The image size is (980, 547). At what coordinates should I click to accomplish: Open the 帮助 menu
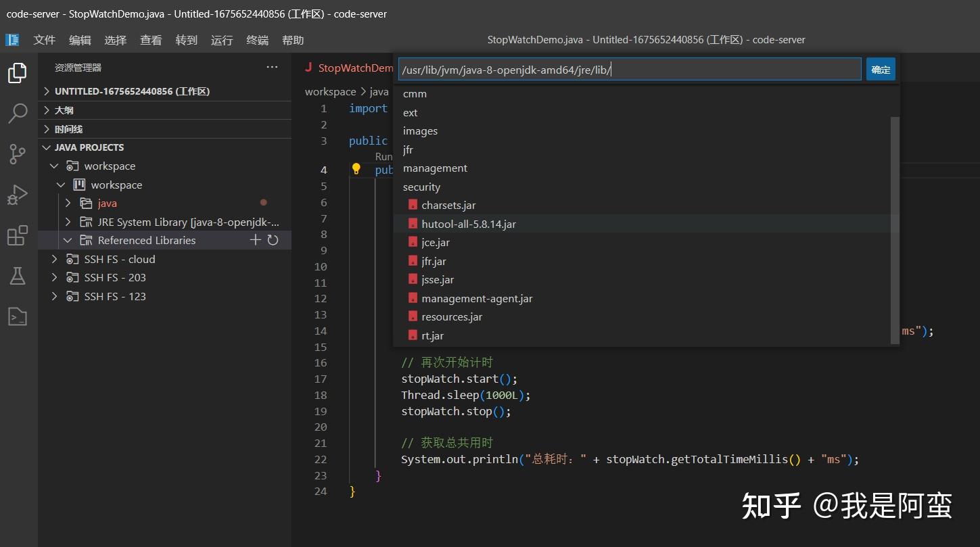(x=293, y=40)
